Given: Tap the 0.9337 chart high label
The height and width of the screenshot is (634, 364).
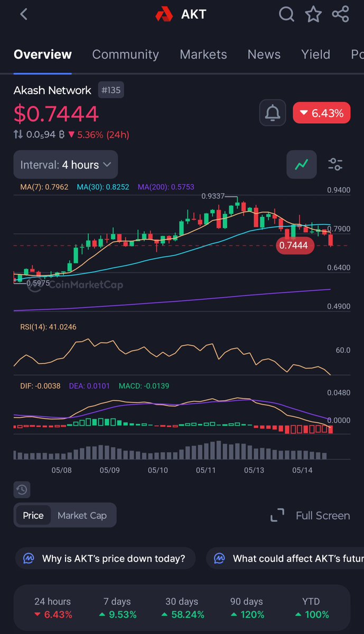Looking at the screenshot, I should pyautogui.click(x=213, y=196).
